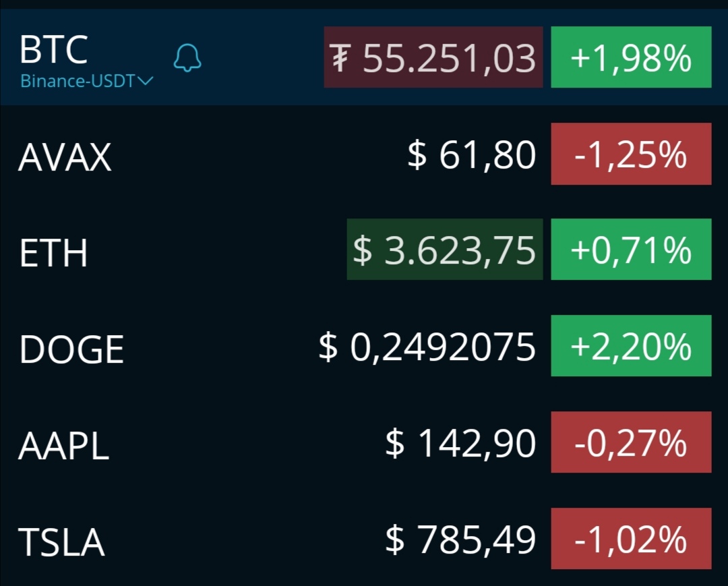This screenshot has width=728, height=586.
Task: Click the AAPL -0,27% red badge
Action: pyautogui.click(x=631, y=442)
